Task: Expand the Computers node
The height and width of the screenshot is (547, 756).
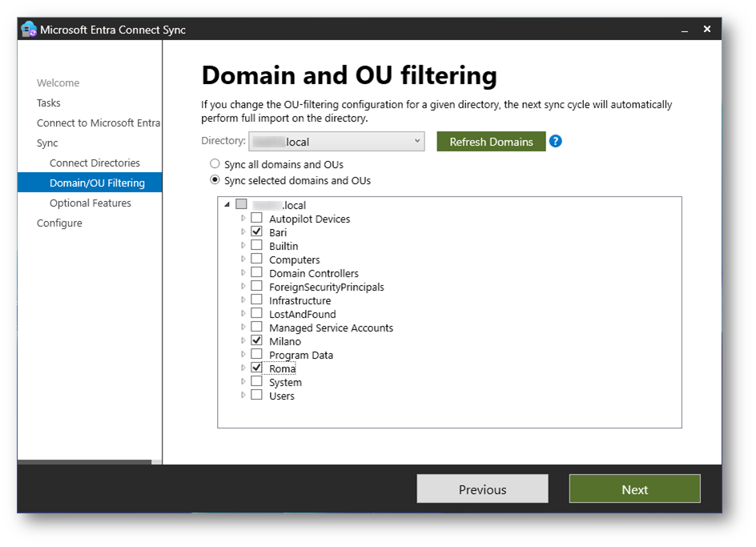Action: pyautogui.click(x=243, y=259)
